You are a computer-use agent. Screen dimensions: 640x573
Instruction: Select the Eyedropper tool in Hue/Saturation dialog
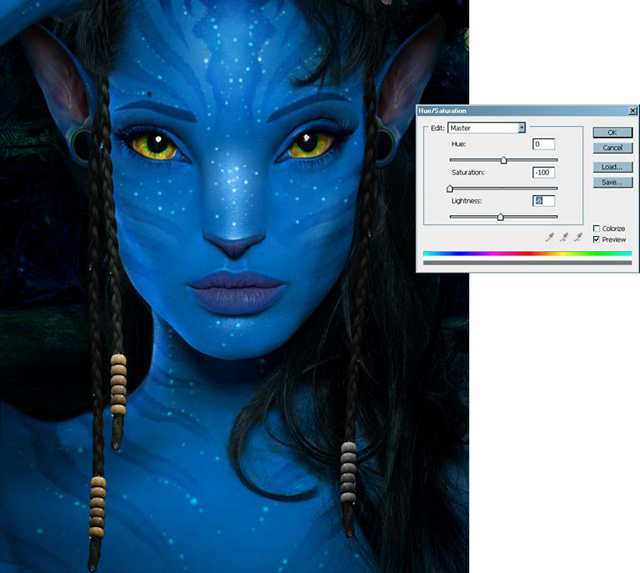(549, 237)
